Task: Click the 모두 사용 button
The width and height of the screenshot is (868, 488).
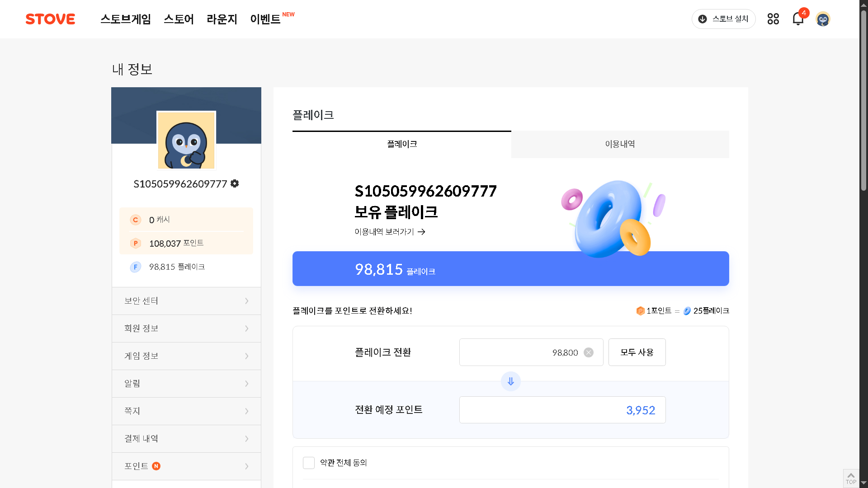Action: [637, 352]
